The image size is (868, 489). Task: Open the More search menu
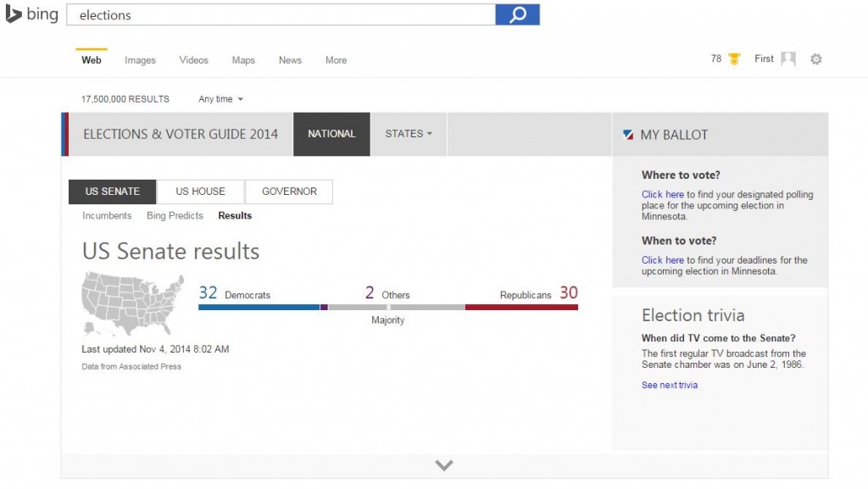pos(336,60)
